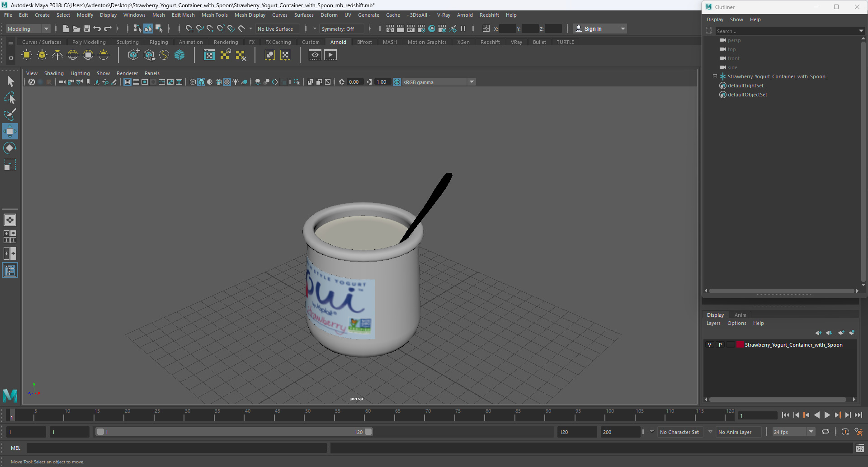868x467 pixels.
Task: Toggle wireframe shading in viewport
Action: [193, 82]
